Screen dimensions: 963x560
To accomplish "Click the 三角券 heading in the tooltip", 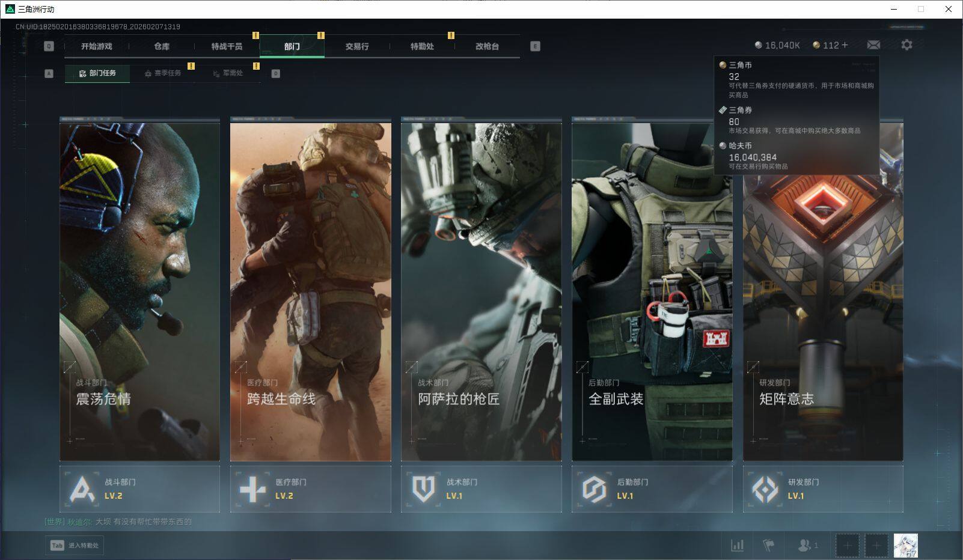I will coord(740,110).
